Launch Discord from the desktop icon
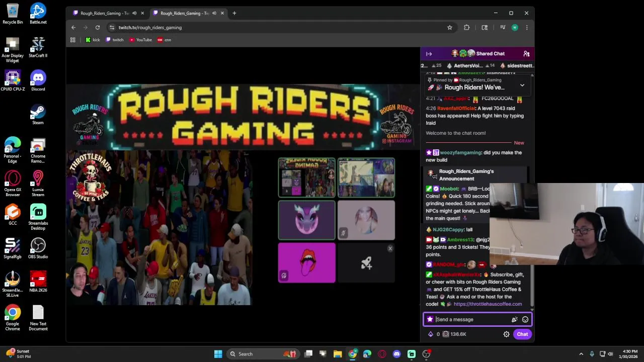 pos(38,80)
